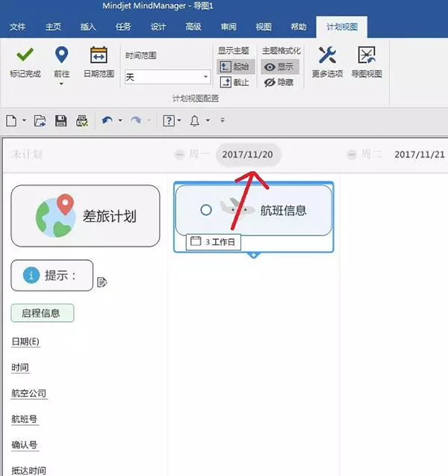Click the info icon in 提示 topic
The image size is (448, 476).
(x=31, y=275)
